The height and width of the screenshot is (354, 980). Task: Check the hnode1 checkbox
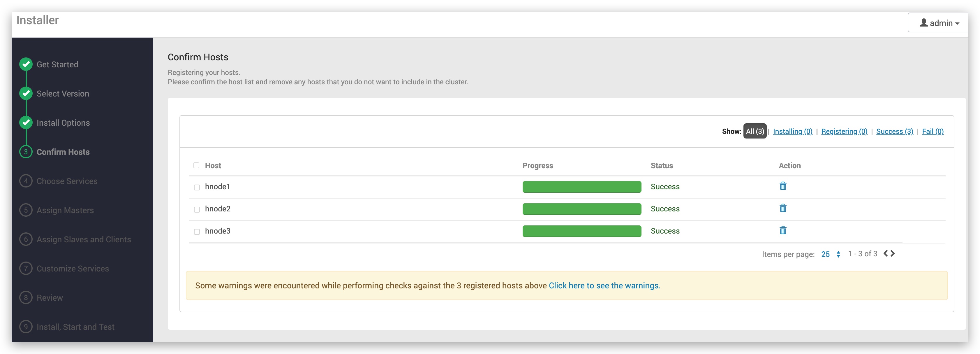click(x=197, y=187)
